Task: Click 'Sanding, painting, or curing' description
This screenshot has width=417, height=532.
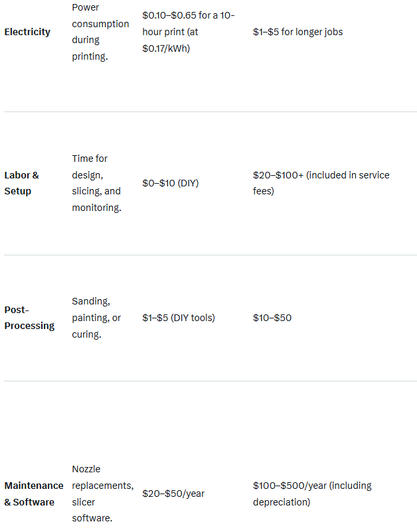Action: [96, 318]
